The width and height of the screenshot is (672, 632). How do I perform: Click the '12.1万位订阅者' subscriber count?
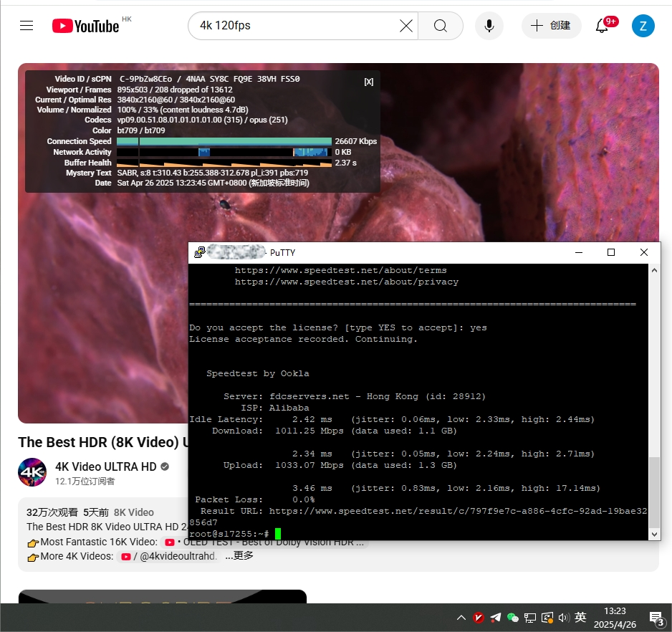click(x=85, y=482)
